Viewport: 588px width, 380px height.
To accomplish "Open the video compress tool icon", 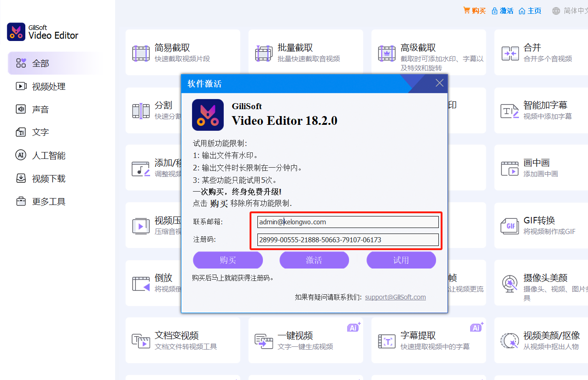I will click(x=141, y=226).
